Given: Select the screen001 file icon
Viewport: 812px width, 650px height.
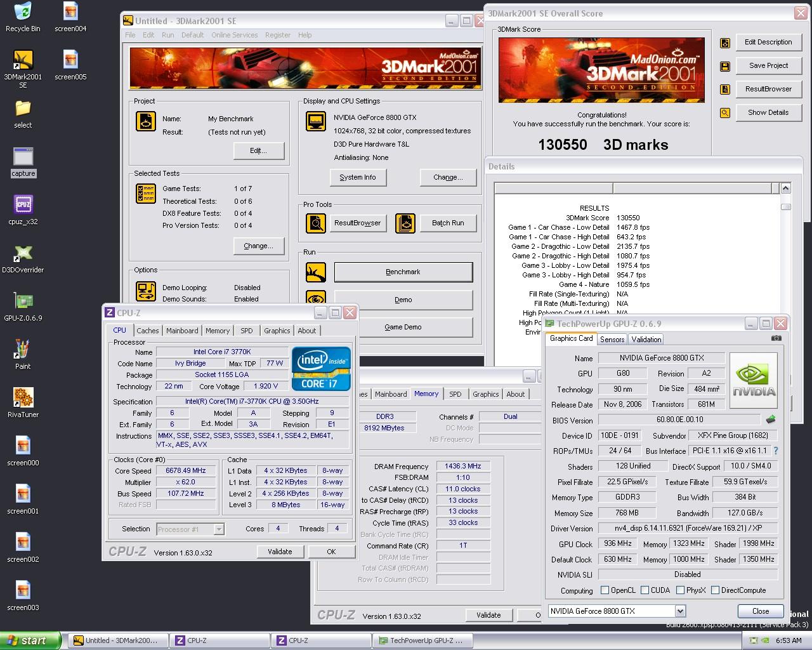Looking at the screenshot, I should (x=23, y=500).
